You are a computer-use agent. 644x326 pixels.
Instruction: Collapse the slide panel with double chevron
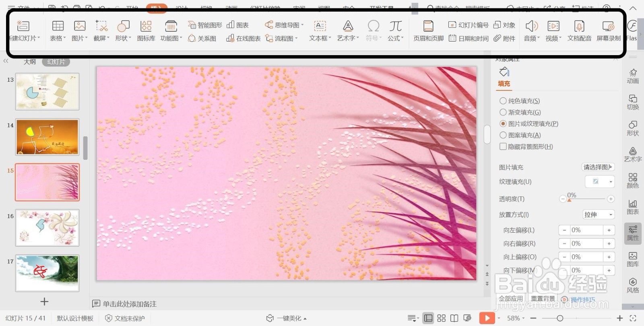coord(6,61)
